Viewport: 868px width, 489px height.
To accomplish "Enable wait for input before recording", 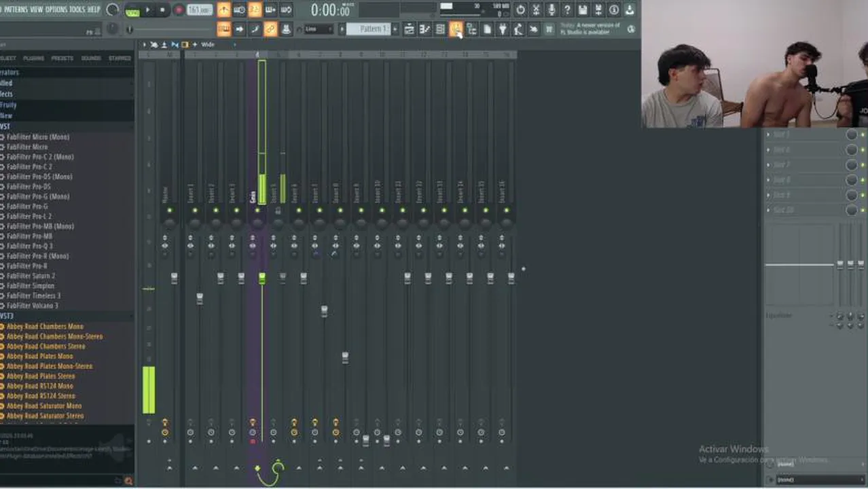I will (239, 10).
